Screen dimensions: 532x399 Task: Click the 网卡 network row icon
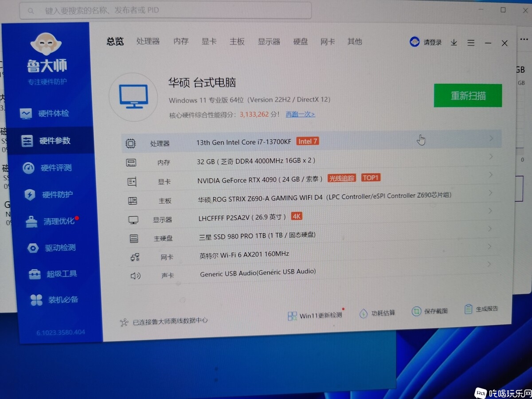coord(135,257)
